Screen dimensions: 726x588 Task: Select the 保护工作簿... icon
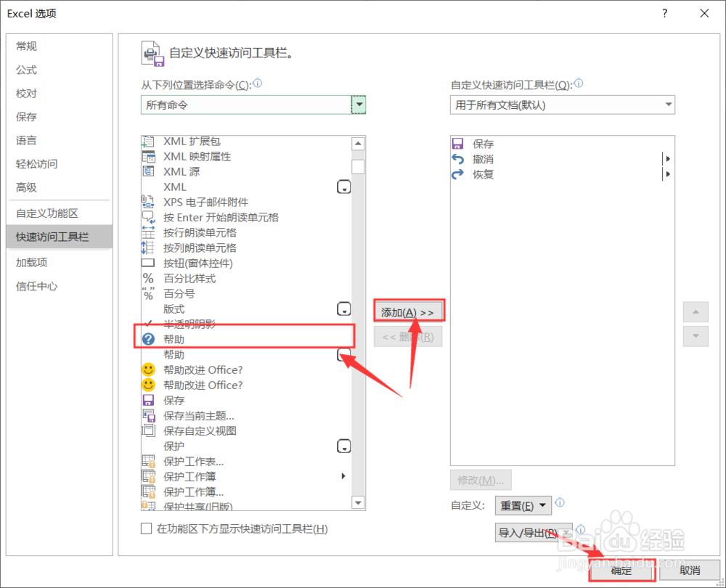[148, 491]
